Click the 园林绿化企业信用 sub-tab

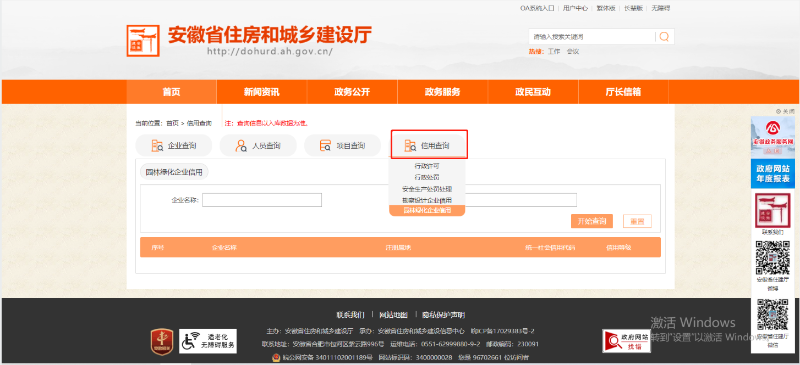point(174,172)
